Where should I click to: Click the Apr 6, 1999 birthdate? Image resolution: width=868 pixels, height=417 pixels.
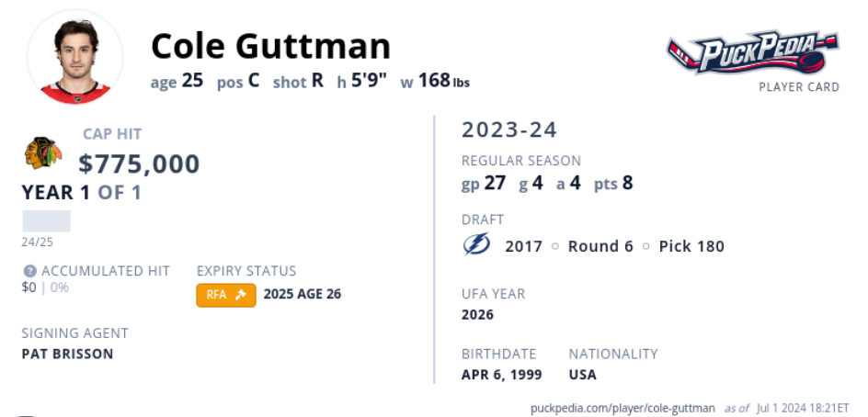point(501,375)
